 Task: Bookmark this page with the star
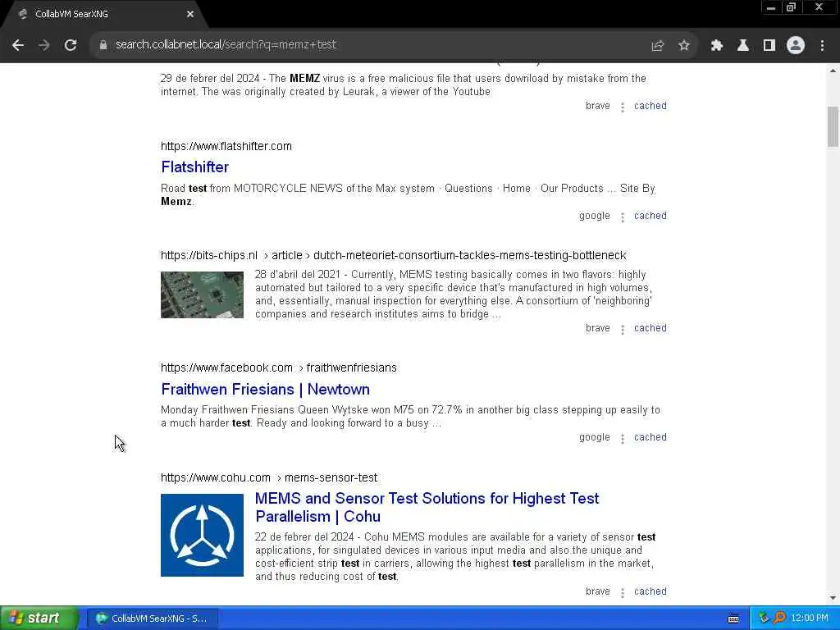click(683, 46)
